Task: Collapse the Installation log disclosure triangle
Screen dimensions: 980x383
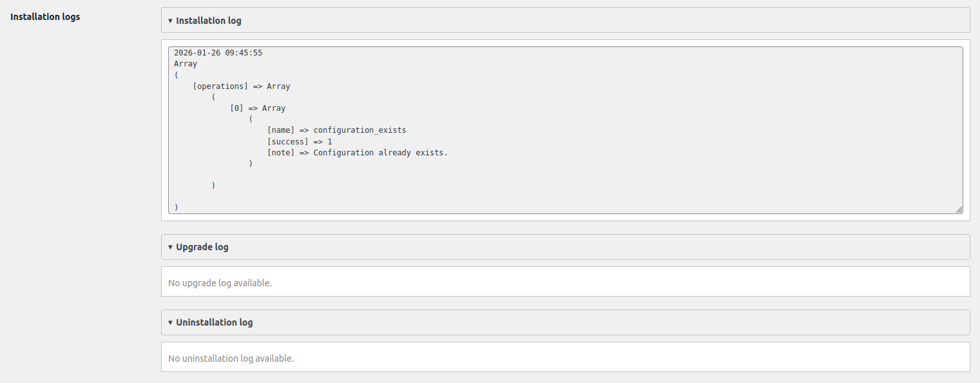Action: pyautogui.click(x=170, y=21)
